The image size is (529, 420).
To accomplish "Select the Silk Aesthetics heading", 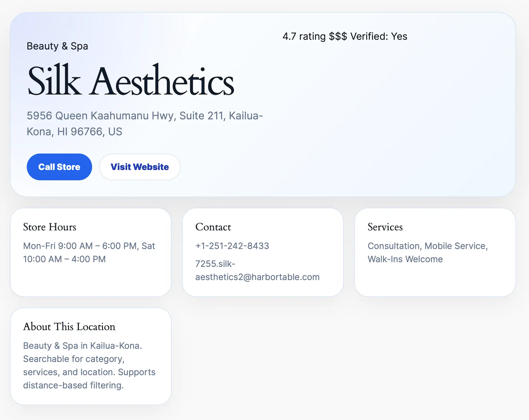I will [131, 80].
